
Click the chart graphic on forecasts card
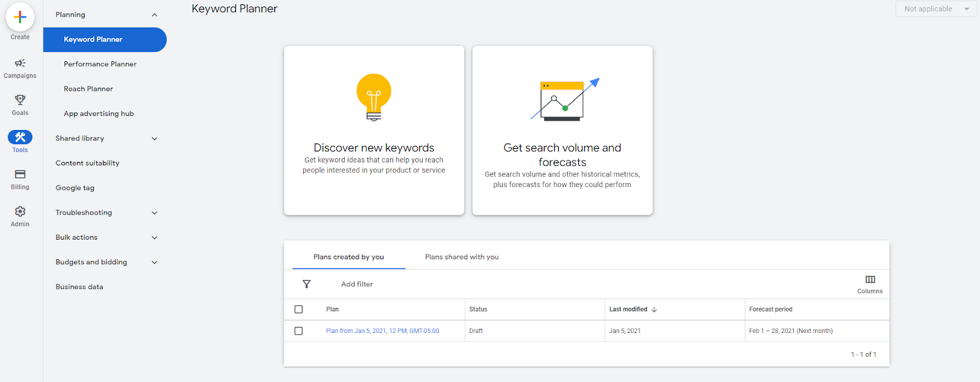565,99
